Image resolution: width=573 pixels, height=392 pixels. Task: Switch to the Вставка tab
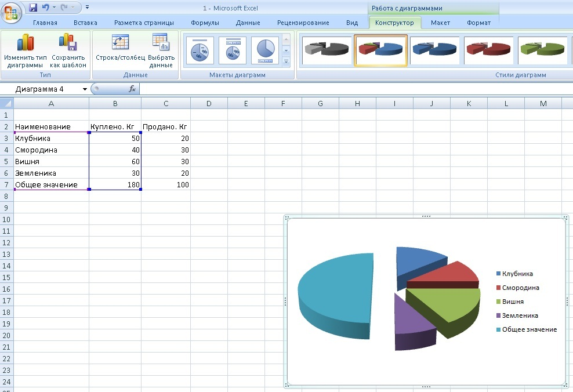pos(85,23)
